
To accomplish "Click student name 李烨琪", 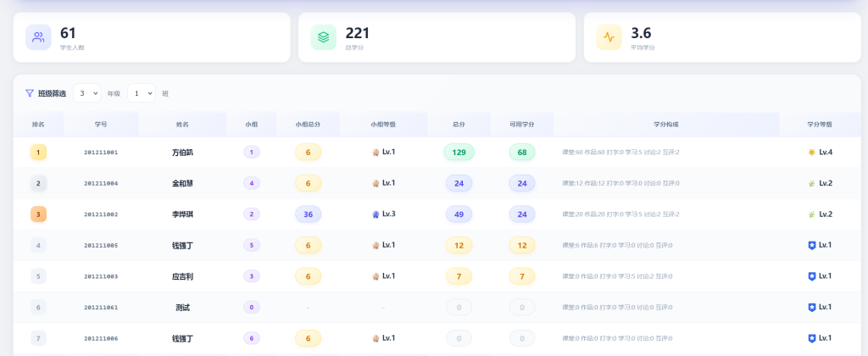I will click(183, 214).
